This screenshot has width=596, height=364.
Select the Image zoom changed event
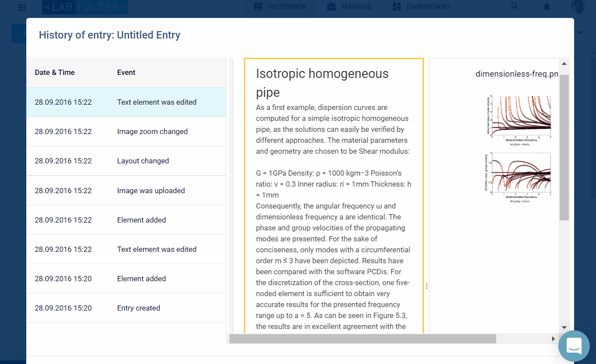coord(126,131)
